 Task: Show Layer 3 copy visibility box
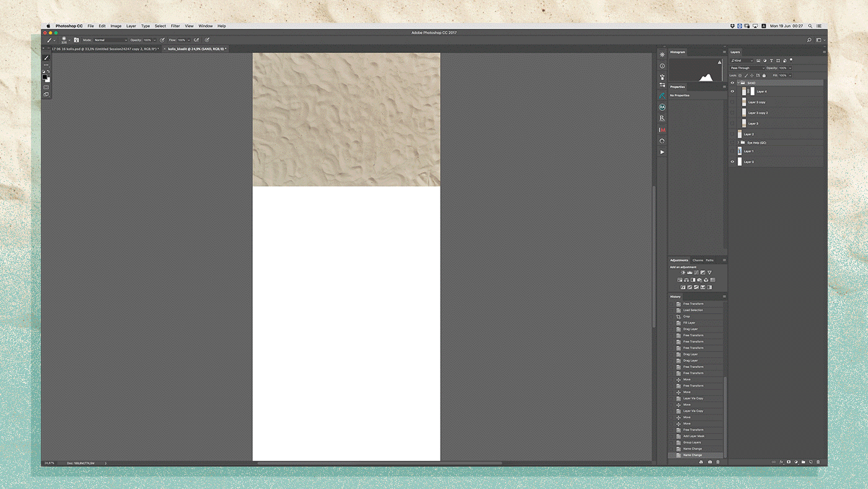[732, 102]
